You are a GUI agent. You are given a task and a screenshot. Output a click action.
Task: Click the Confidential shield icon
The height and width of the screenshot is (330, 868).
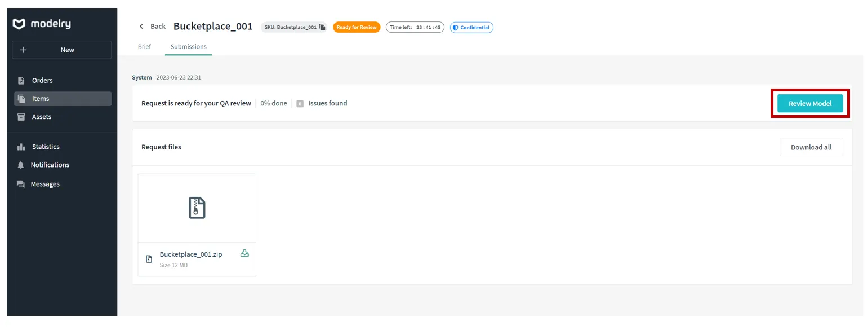456,28
